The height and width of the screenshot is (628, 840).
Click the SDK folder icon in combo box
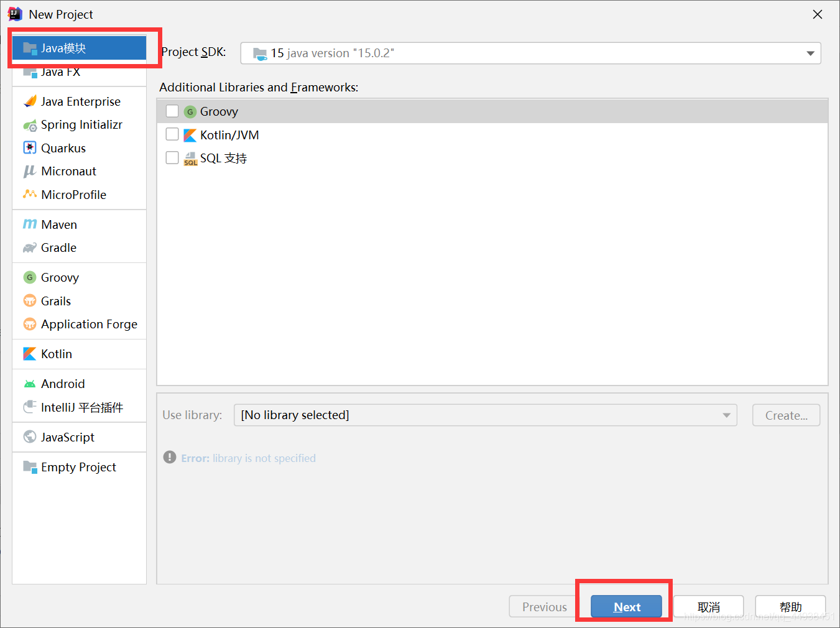pos(260,54)
